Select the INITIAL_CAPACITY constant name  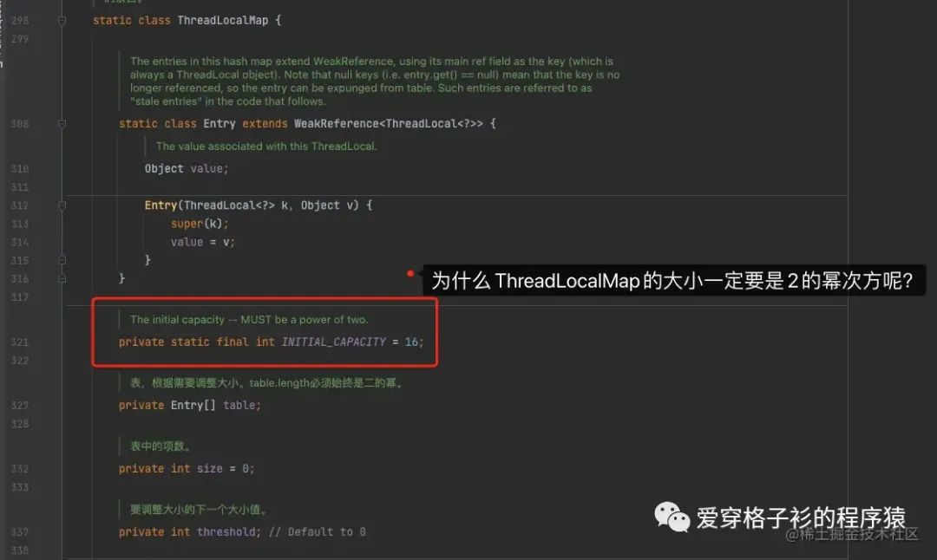[x=333, y=342]
